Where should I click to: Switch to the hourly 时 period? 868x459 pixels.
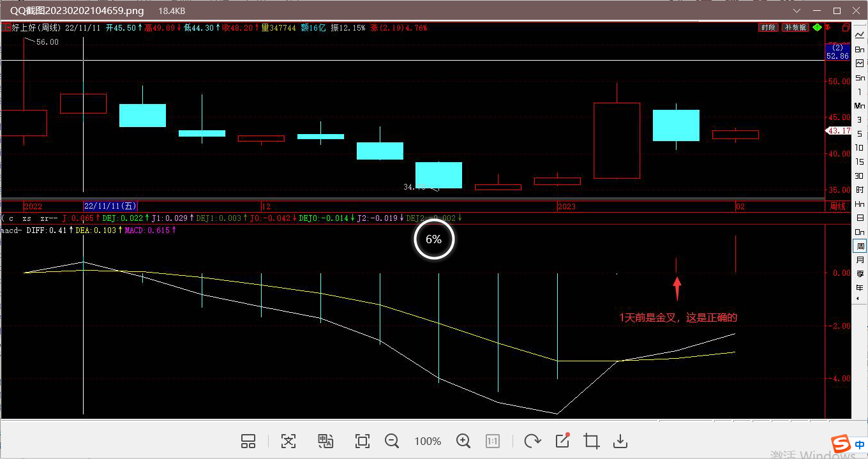860,190
